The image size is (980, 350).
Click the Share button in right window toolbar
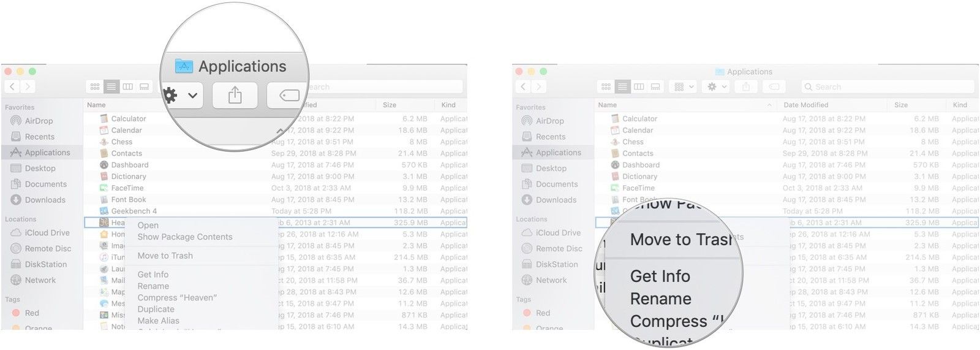click(x=745, y=87)
